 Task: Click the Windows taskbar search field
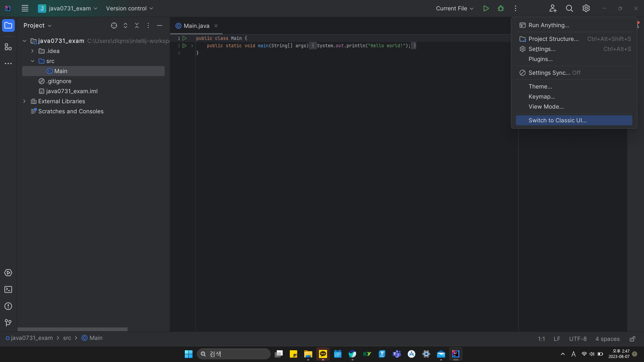pyautogui.click(x=234, y=354)
